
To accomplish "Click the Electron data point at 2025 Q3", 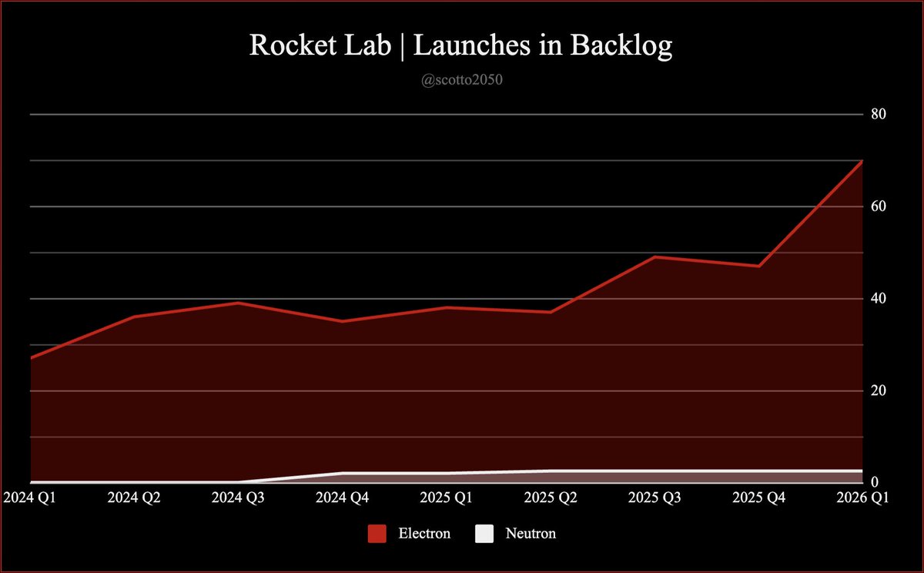I will pyautogui.click(x=654, y=256).
